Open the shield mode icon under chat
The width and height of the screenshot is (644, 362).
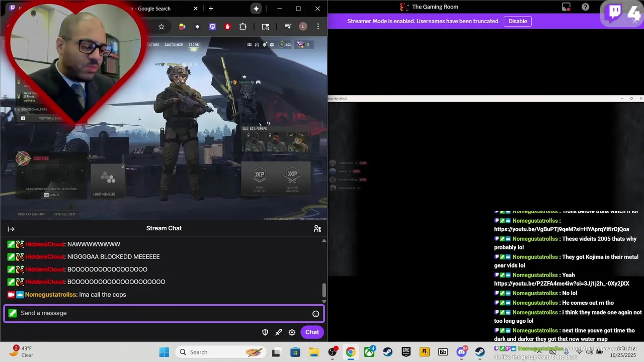click(265, 332)
